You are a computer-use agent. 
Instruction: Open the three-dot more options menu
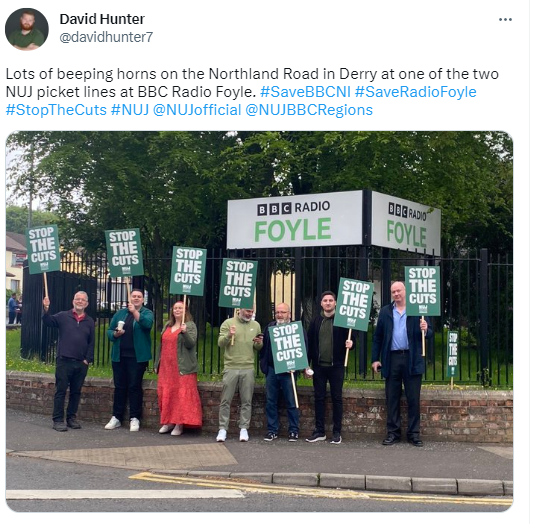point(505,20)
